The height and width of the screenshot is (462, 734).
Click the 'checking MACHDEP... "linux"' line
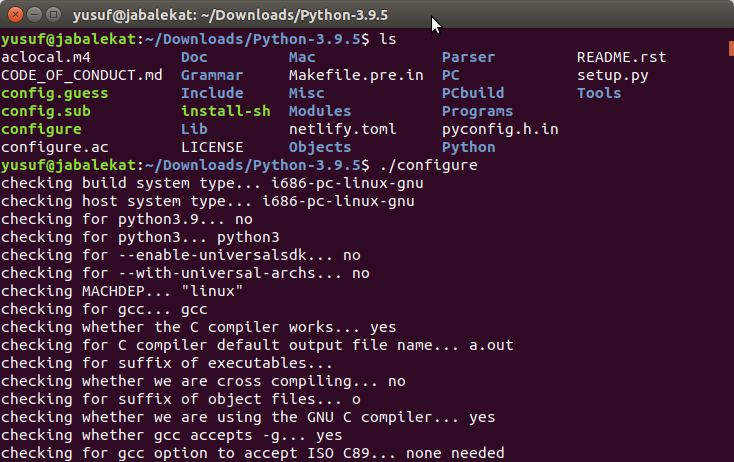[122, 292]
